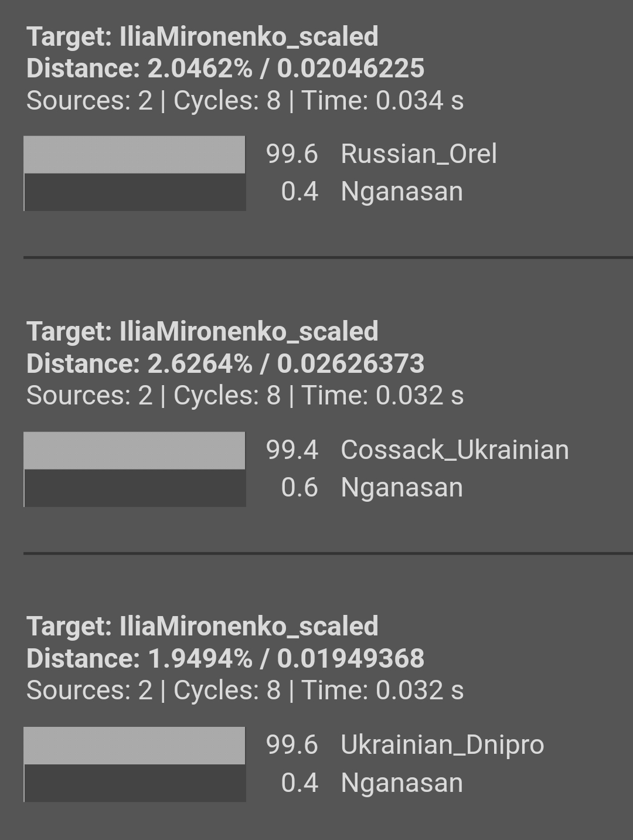Screen dimensions: 633x840
Task: Click the light bar for Ukrainian_Dnipro
Action: point(134,746)
